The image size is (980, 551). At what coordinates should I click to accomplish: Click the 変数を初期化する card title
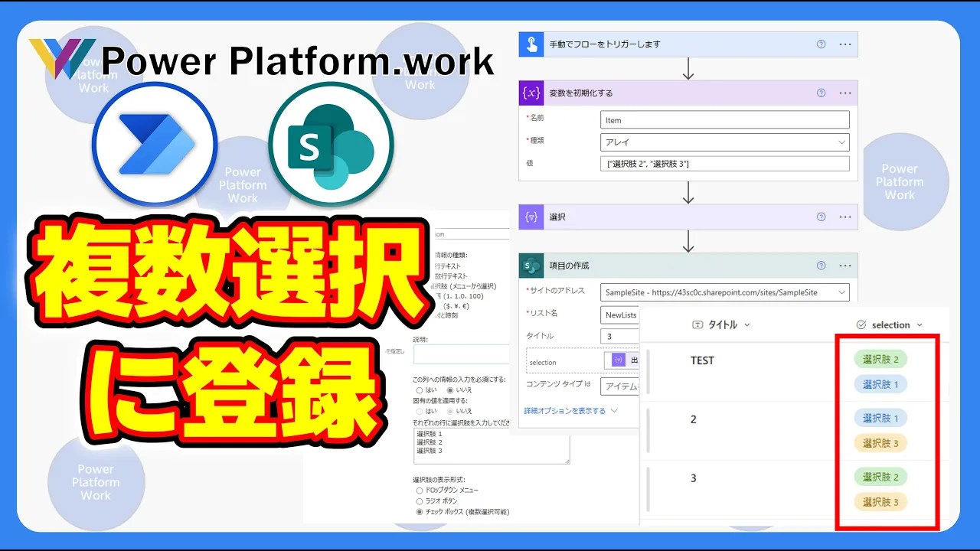coord(580,93)
